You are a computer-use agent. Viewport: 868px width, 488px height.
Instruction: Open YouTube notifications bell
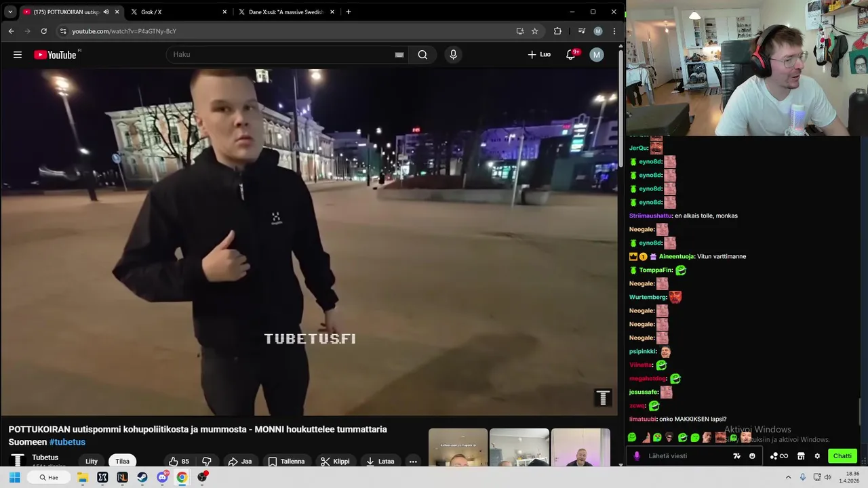[x=571, y=55]
